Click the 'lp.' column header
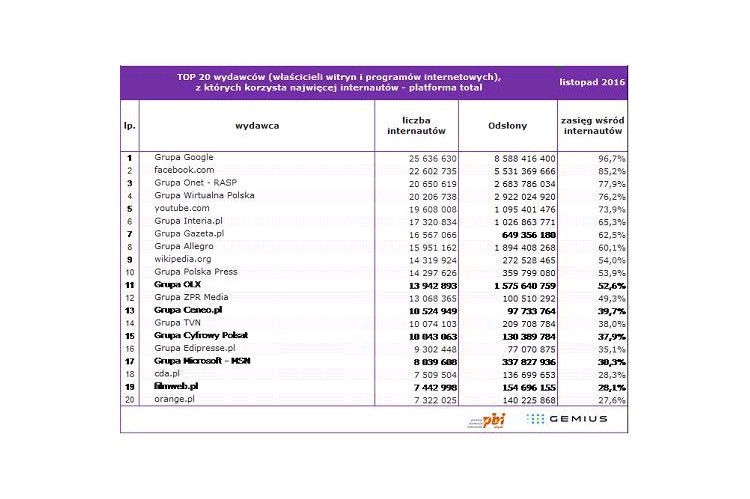The image size is (750, 499). pos(129,125)
